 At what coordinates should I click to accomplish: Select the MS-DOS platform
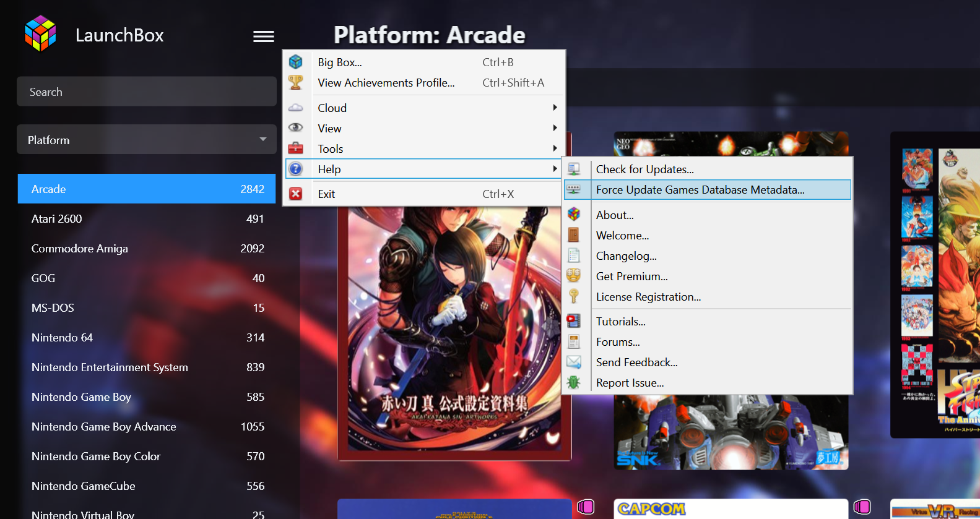point(147,307)
